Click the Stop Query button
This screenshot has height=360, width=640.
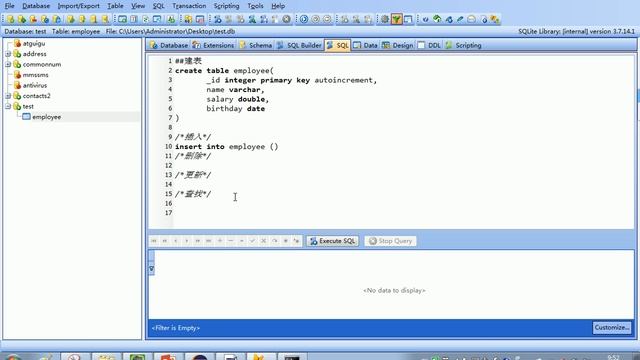(x=391, y=241)
